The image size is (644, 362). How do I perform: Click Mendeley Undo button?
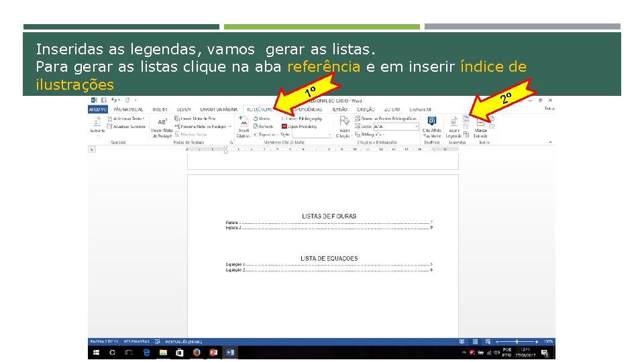(x=262, y=119)
